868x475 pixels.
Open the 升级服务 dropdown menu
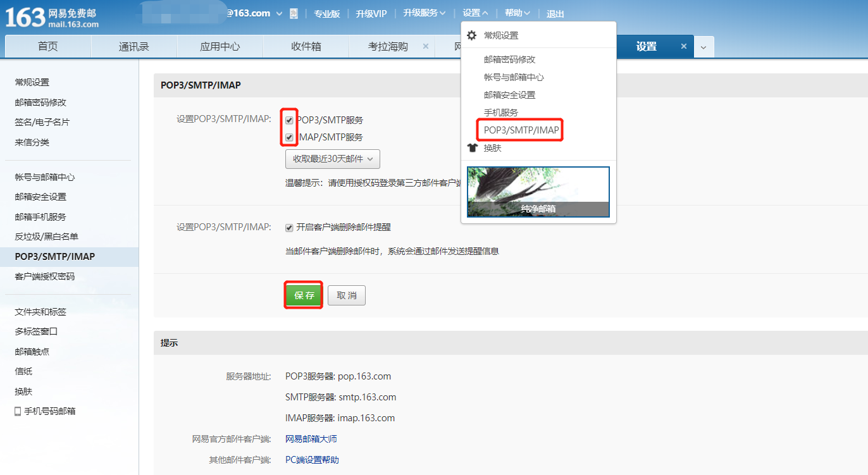click(x=425, y=13)
